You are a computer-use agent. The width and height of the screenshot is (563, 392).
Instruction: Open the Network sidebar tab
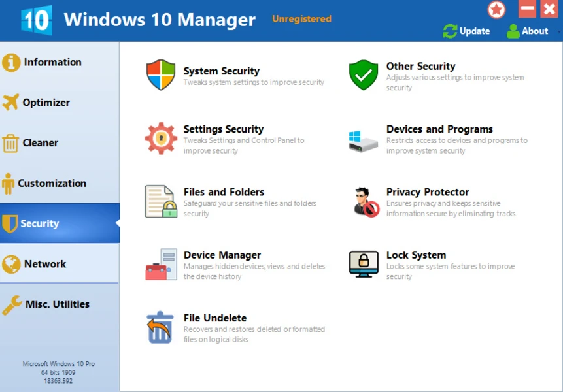[60, 264]
